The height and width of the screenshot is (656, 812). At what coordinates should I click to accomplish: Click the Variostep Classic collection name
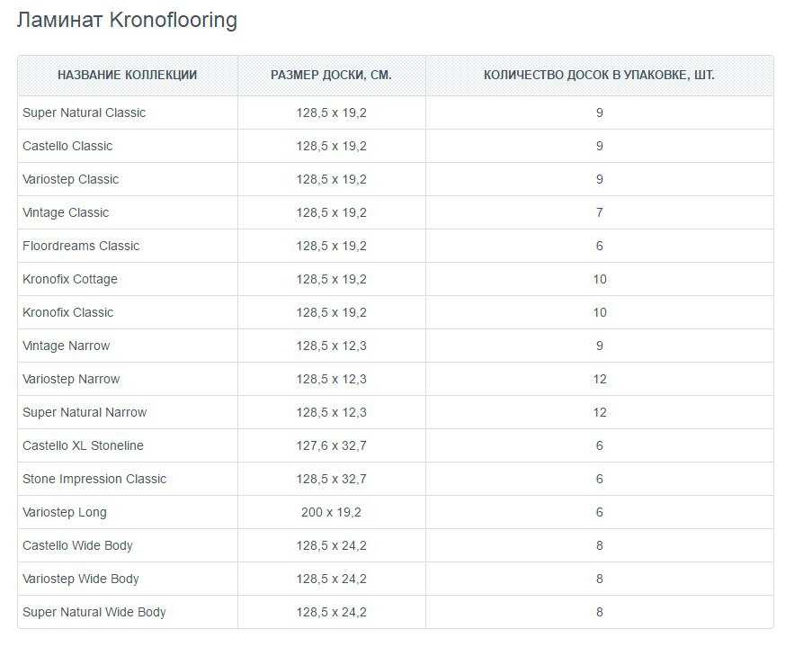click(70, 179)
